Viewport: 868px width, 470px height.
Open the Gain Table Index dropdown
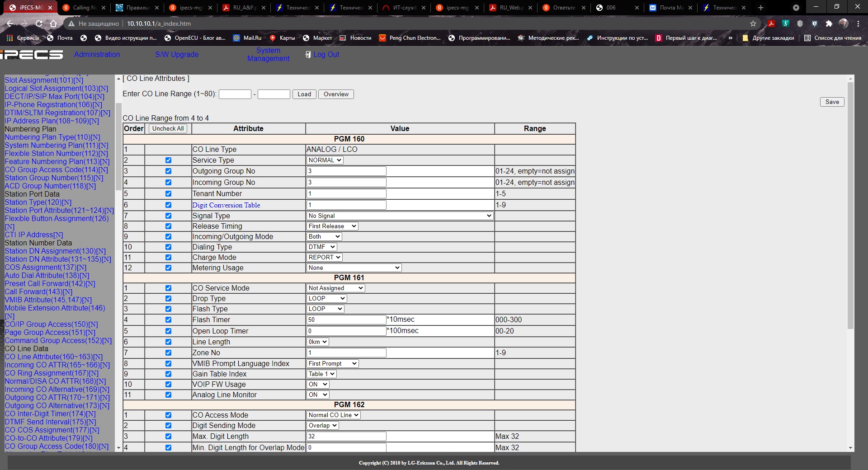[321, 374]
